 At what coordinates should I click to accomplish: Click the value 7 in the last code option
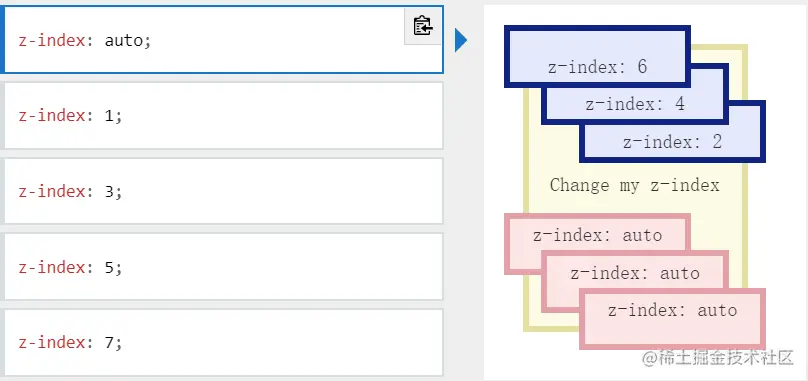click(109, 342)
